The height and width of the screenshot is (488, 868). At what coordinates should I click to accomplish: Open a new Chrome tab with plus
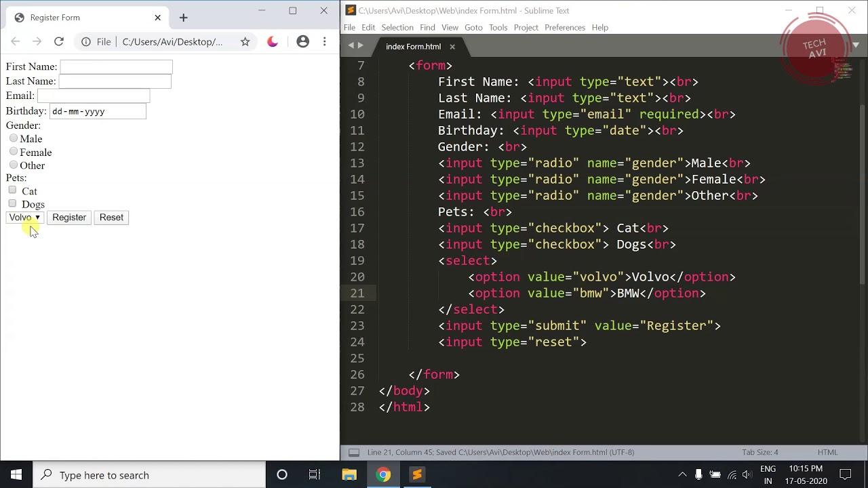point(183,18)
